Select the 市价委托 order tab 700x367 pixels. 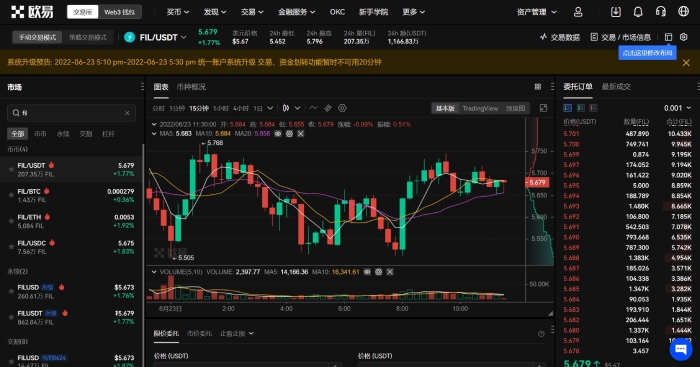tap(199, 334)
